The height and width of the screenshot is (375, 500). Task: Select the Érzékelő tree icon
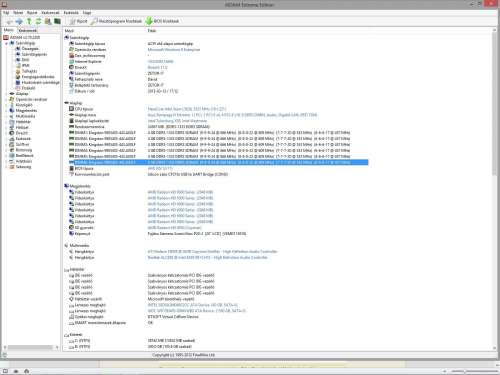coord(18,88)
